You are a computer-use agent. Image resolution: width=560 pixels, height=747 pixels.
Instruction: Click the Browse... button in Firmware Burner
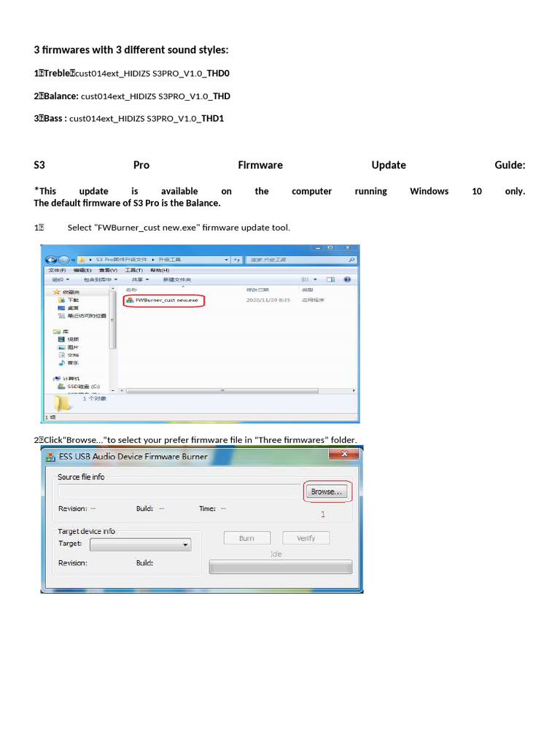tap(326, 492)
